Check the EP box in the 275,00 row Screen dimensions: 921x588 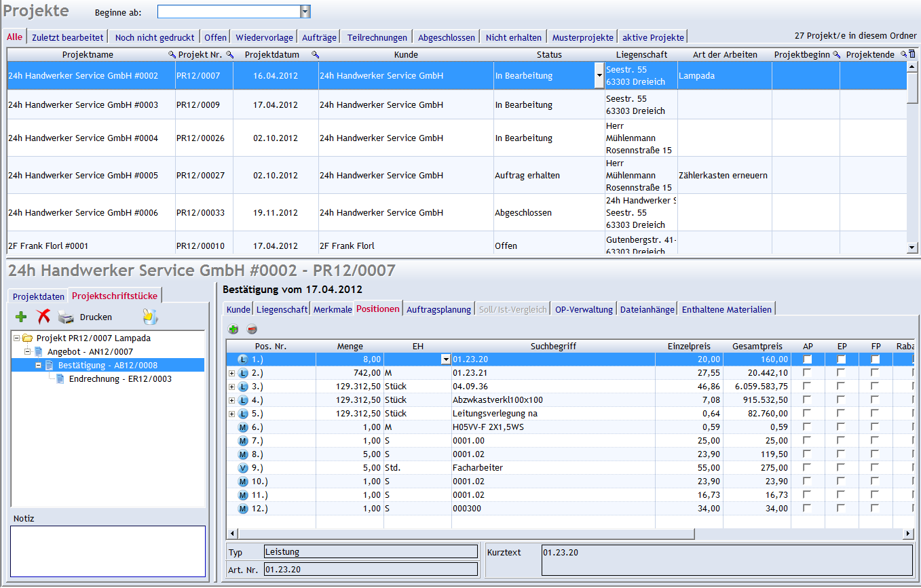842,467
